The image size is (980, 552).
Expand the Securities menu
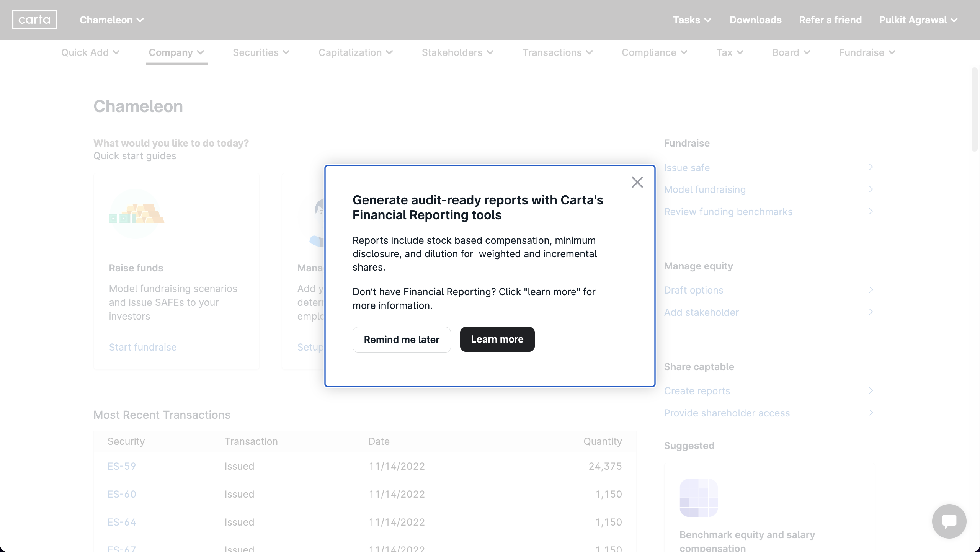click(x=261, y=52)
